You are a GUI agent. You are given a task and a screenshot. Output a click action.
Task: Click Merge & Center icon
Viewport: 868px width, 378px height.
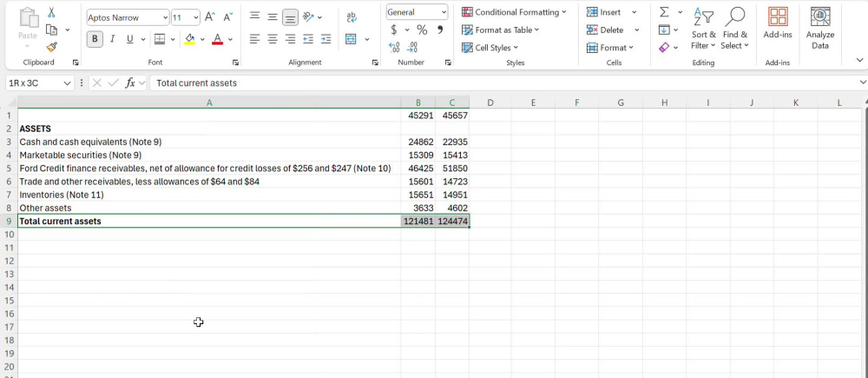click(x=351, y=39)
